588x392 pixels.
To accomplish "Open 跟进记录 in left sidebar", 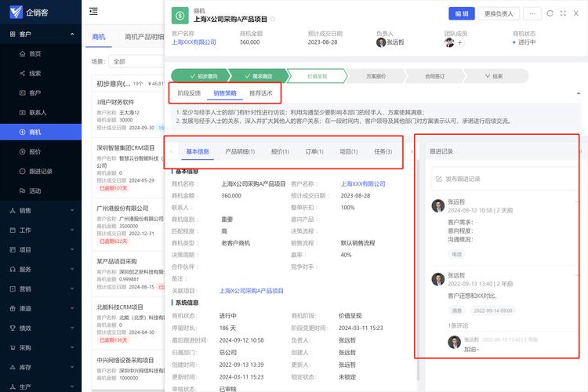I will coord(41,171).
